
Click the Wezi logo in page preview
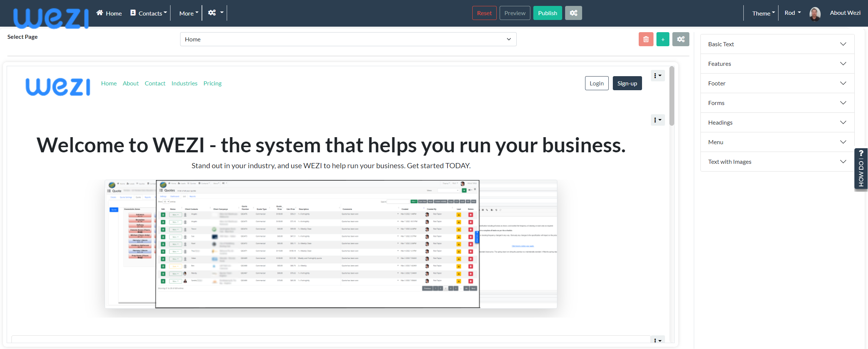click(58, 87)
